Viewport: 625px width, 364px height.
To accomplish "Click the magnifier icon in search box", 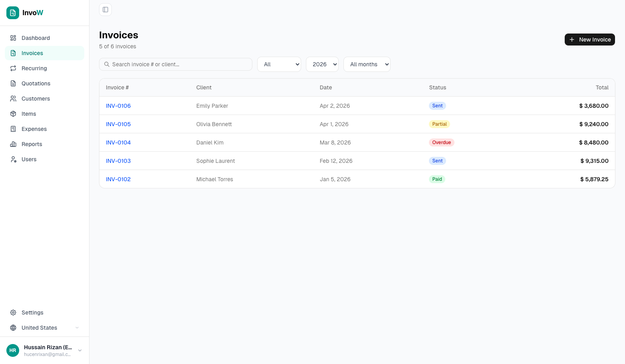I will 107,64.
